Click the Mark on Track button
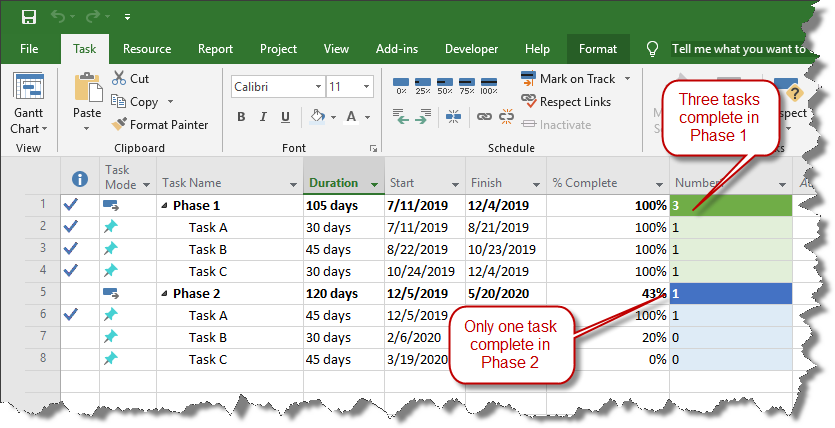 575,79
